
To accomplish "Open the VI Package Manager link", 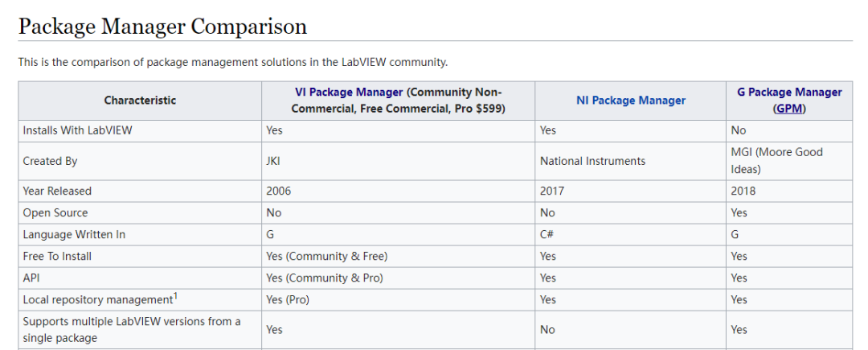I will point(349,92).
